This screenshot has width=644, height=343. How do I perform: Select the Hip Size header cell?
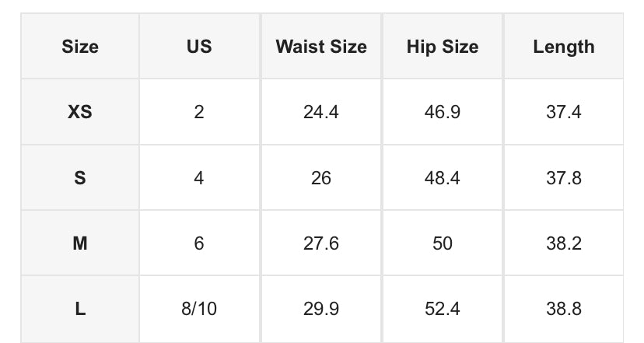coord(442,47)
